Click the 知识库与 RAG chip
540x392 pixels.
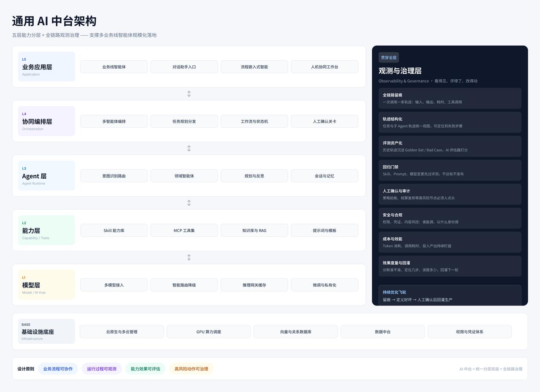(254, 231)
